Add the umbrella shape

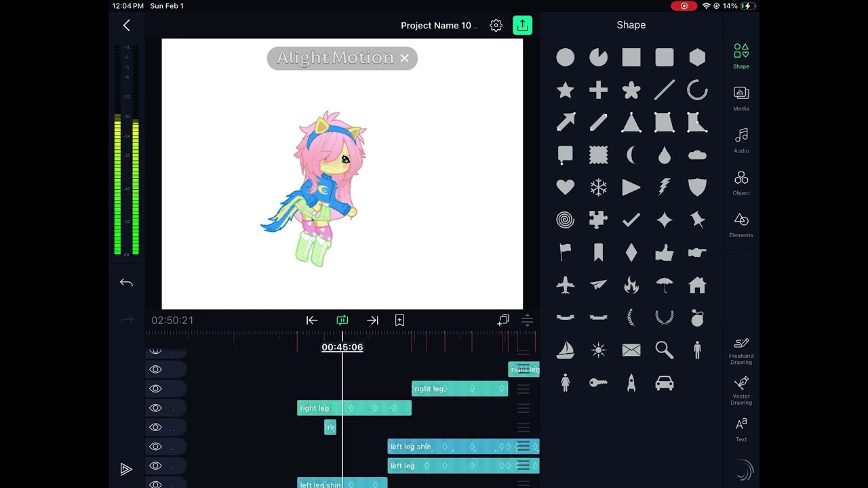tap(665, 285)
